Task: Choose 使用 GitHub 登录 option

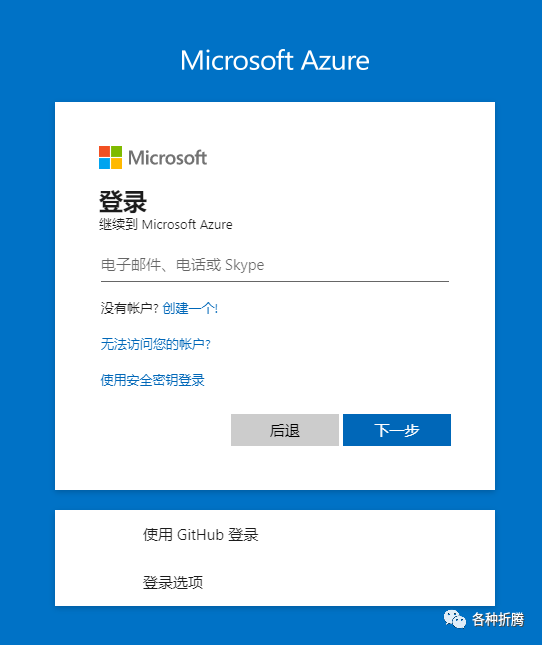Action: (275, 535)
